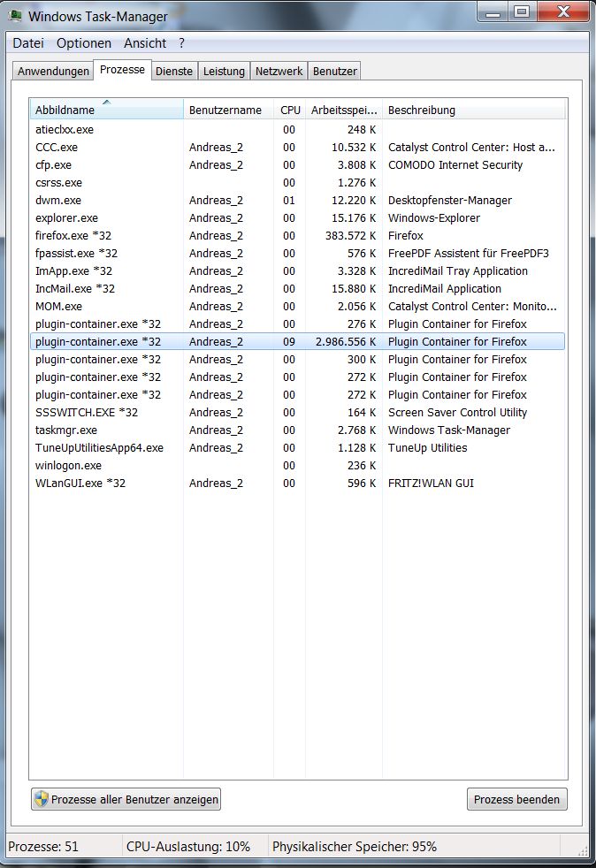Switch to the Netzwerk tab
This screenshot has width=596, height=868.
[x=279, y=71]
